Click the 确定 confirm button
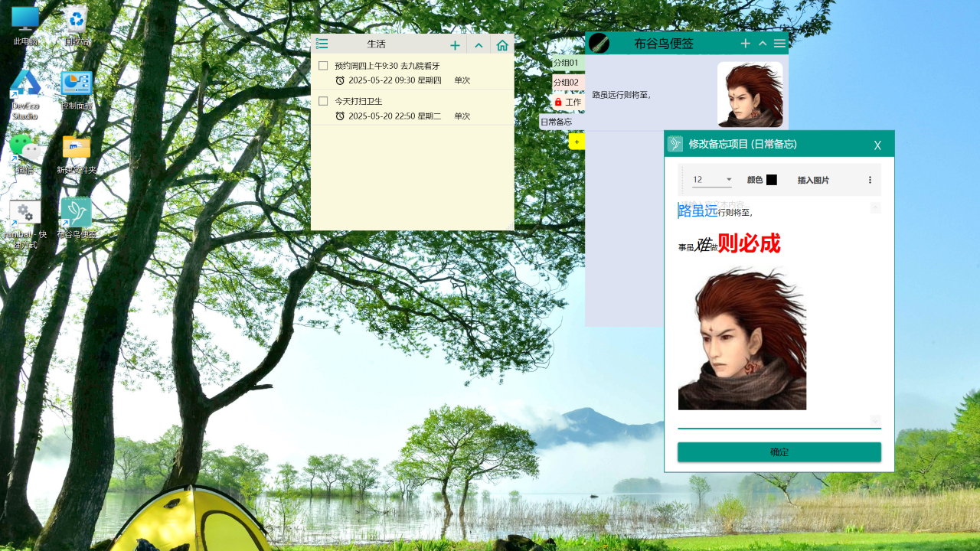This screenshot has height=551, width=980. coord(779,452)
